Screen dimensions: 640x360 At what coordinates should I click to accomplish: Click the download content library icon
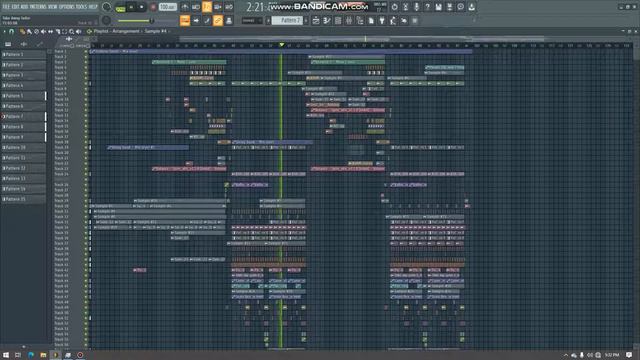click(x=471, y=7)
